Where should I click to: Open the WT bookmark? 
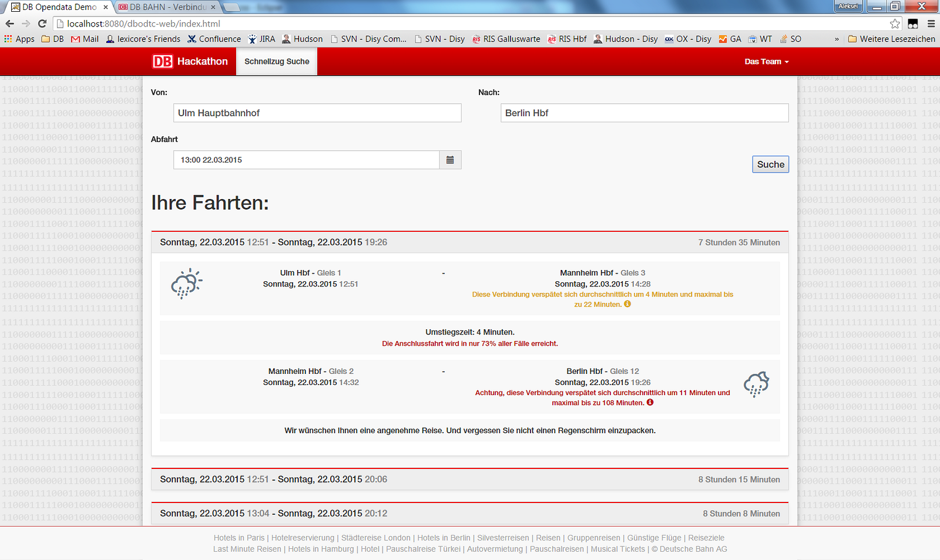coord(760,39)
